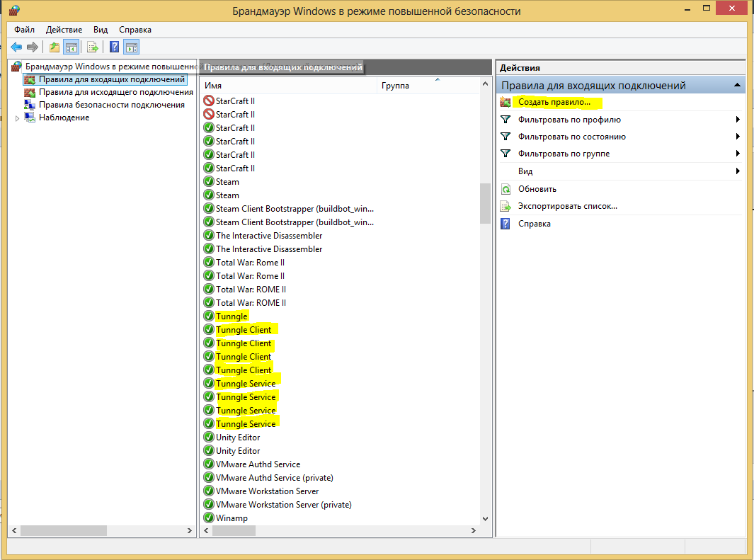Click the rules list vertical scrollbar thumb
The image size is (754, 560).
485,203
